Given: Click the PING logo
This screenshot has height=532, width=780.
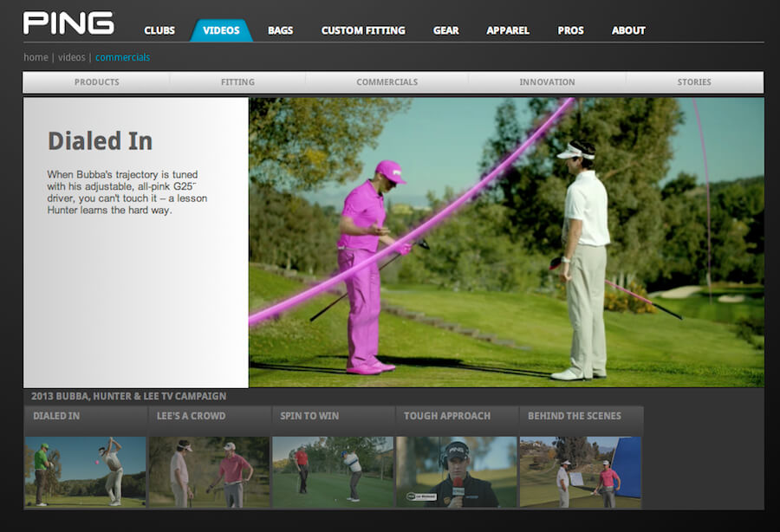Looking at the screenshot, I should click(68, 23).
